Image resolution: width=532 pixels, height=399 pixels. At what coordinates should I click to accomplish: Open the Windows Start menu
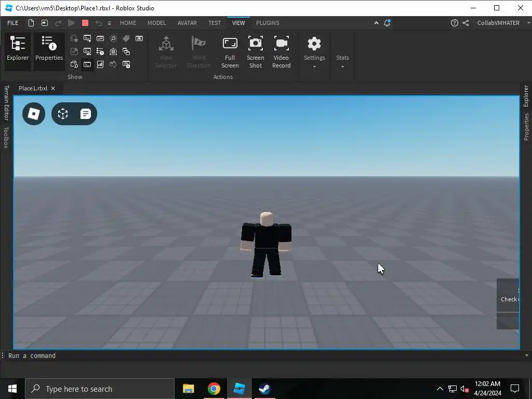(x=12, y=389)
